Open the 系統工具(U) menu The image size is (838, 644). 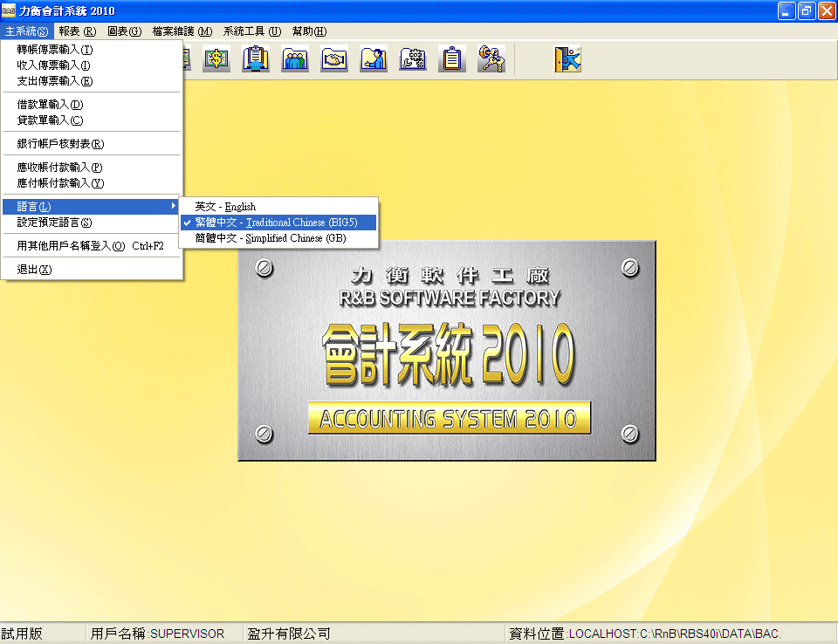(x=252, y=31)
